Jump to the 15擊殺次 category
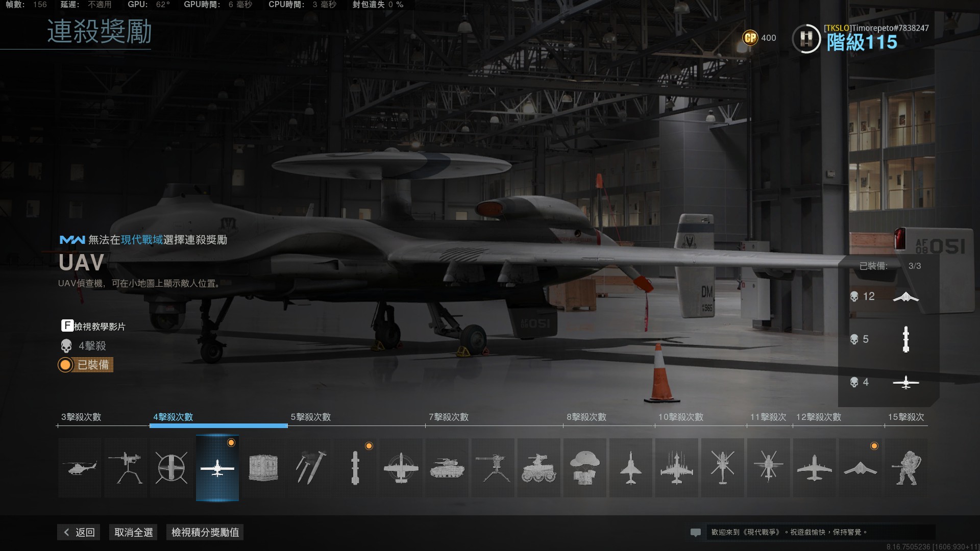 906,417
